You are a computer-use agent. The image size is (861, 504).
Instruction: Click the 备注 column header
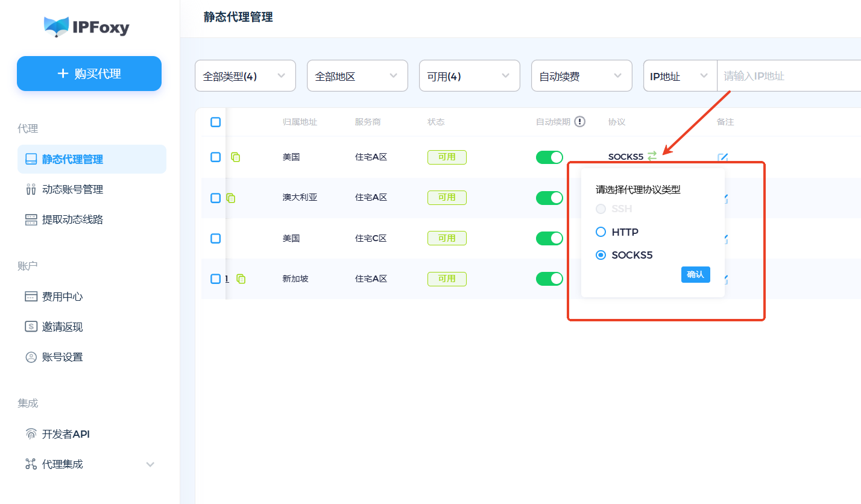tap(725, 122)
